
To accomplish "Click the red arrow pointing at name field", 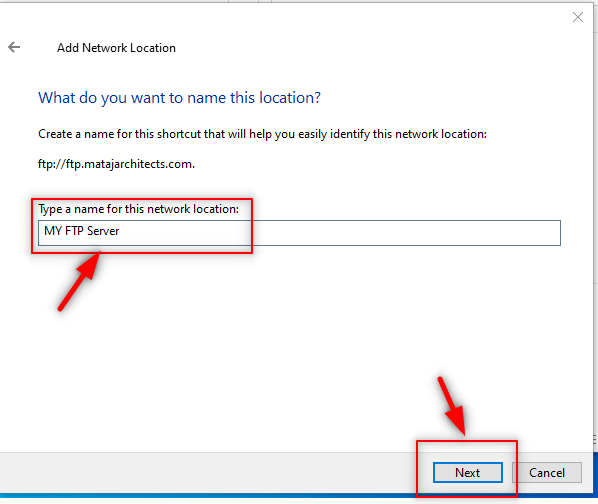I will coord(79,281).
